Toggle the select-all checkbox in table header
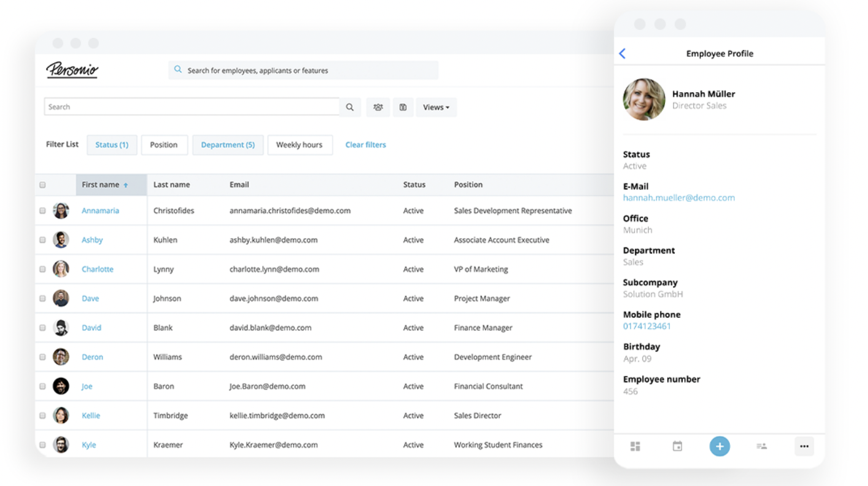The height and width of the screenshot is (486, 868). click(x=43, y=185)
